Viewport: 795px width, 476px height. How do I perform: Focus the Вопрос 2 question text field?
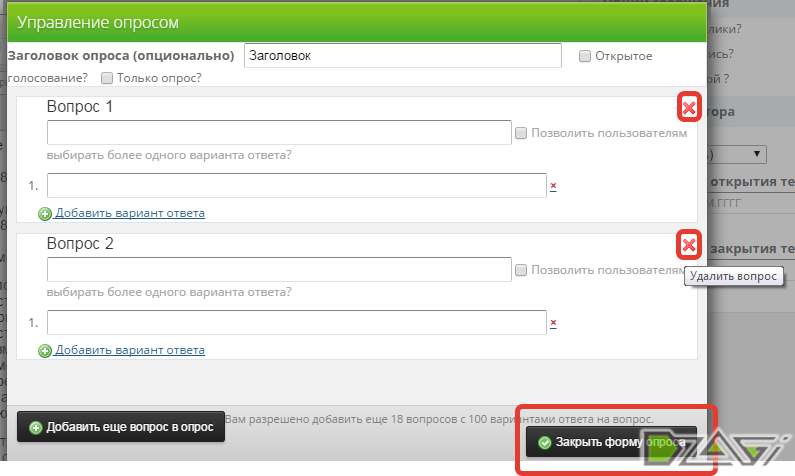[x=279, y=269]
